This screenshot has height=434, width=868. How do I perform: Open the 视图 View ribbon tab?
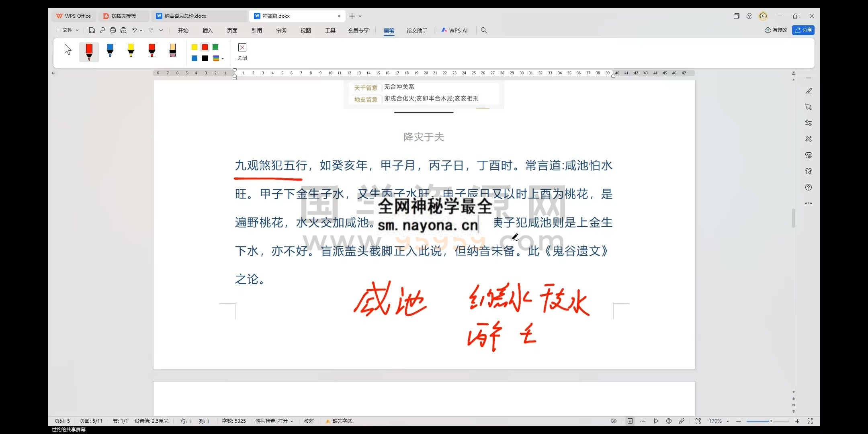pos(306,31)
